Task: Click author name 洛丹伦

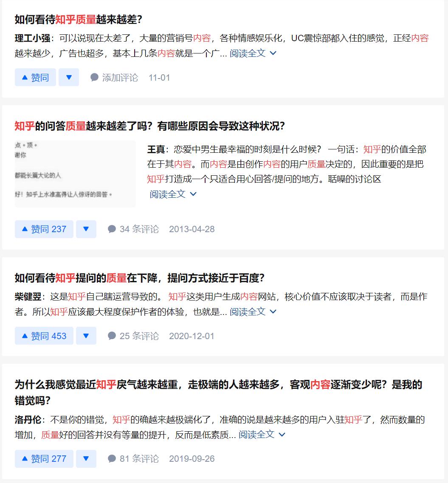Action: [x=28, y=419]
